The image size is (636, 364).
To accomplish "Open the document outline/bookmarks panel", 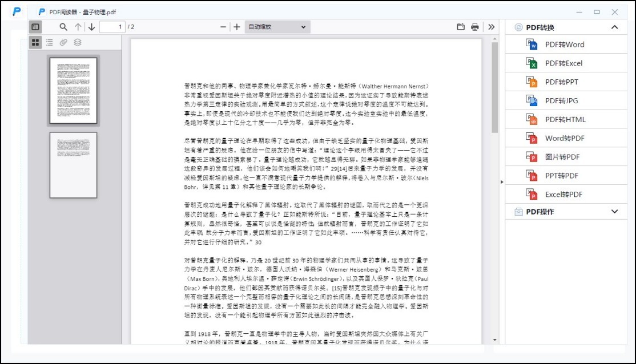I will coord(49,42).
